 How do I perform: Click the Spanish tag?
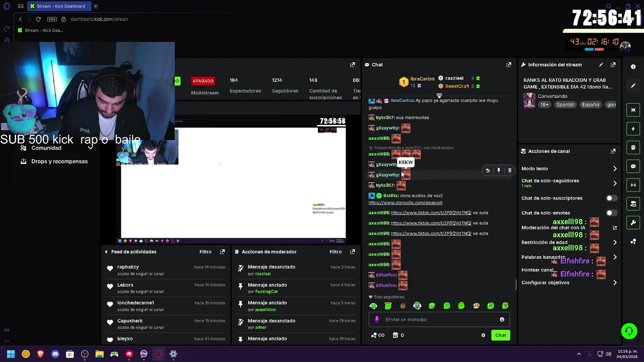(565, 105)
